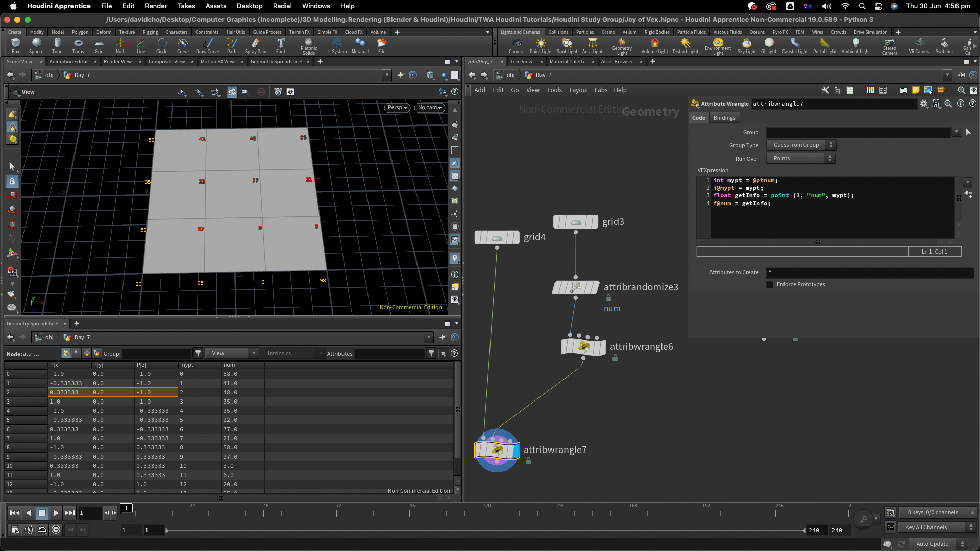
Task: Open the Run Over dropdown
Action: click(x=801, y=159)
